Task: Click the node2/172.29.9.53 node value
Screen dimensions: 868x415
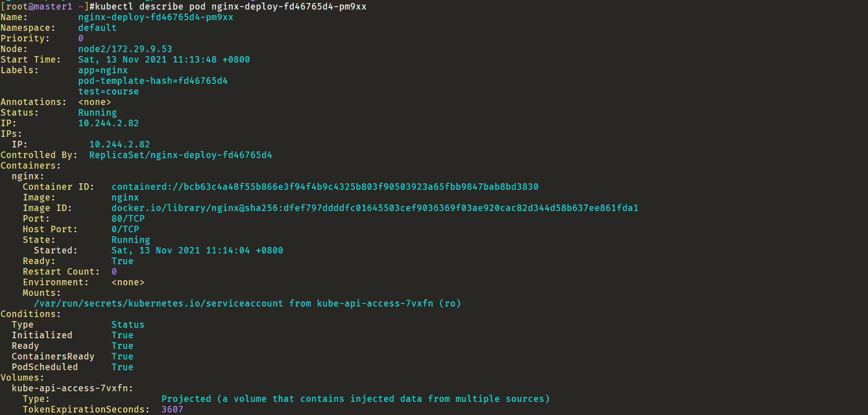Action: coord(125,49)
